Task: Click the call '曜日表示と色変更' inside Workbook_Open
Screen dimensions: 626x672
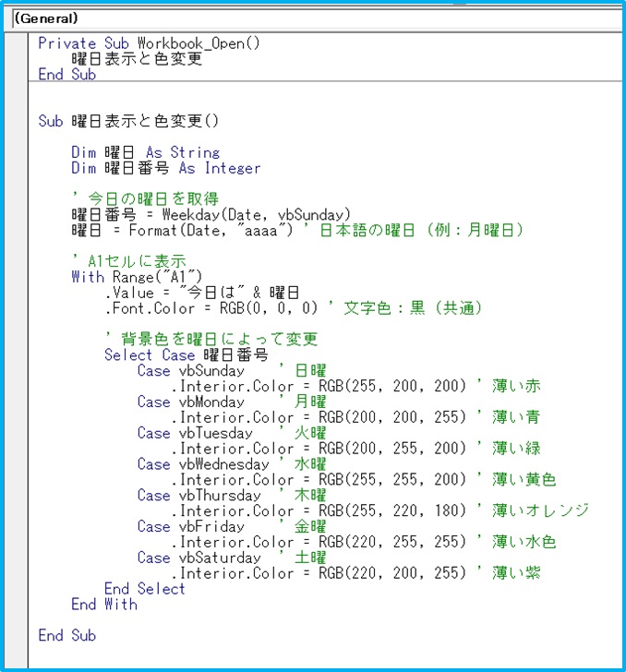Action: (137, 59)
